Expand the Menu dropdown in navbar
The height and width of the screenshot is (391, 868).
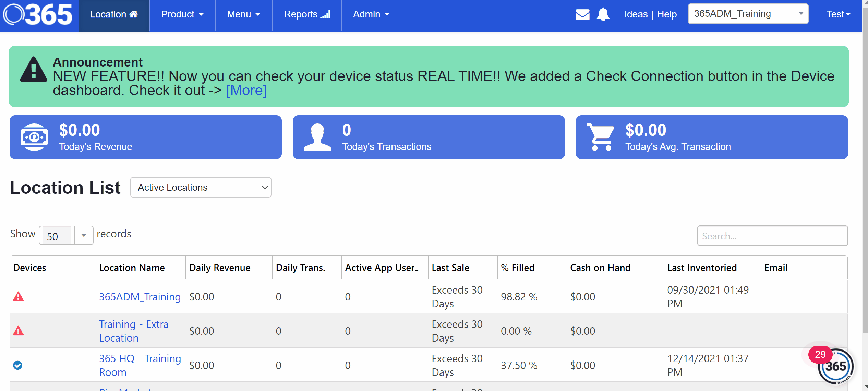point(244,14)
